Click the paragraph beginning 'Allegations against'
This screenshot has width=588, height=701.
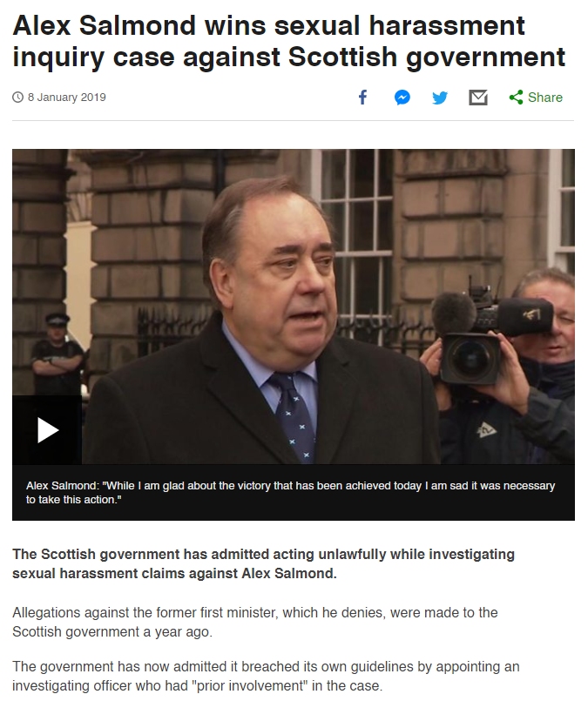click(x=255, y=622)
